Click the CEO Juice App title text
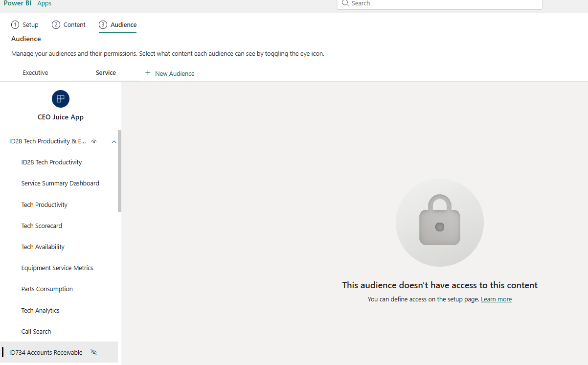 point(61,117)
